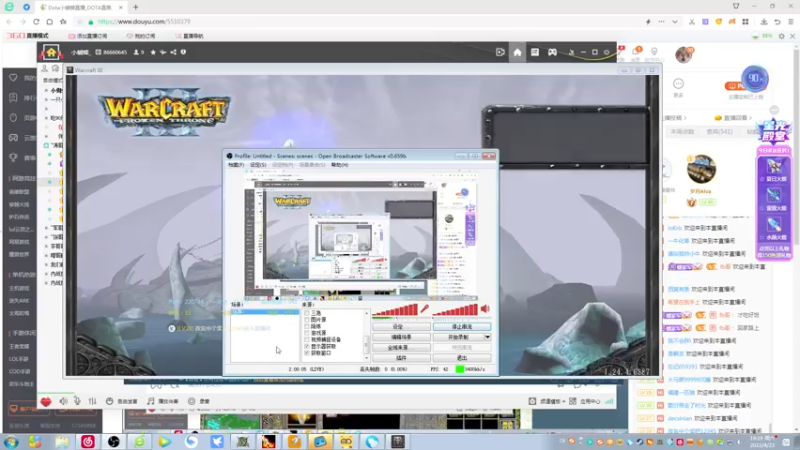Image resolution: width=800 pixels, height=450 pixels.
Task: Click the 90 score circular badge
Action: coord(755,79)
